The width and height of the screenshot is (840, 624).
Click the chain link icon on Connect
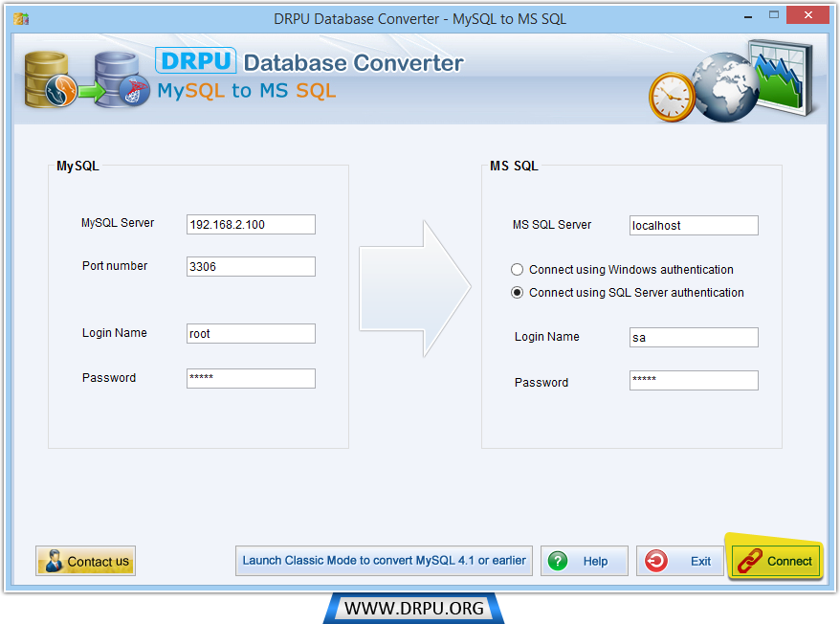point(750,561)
